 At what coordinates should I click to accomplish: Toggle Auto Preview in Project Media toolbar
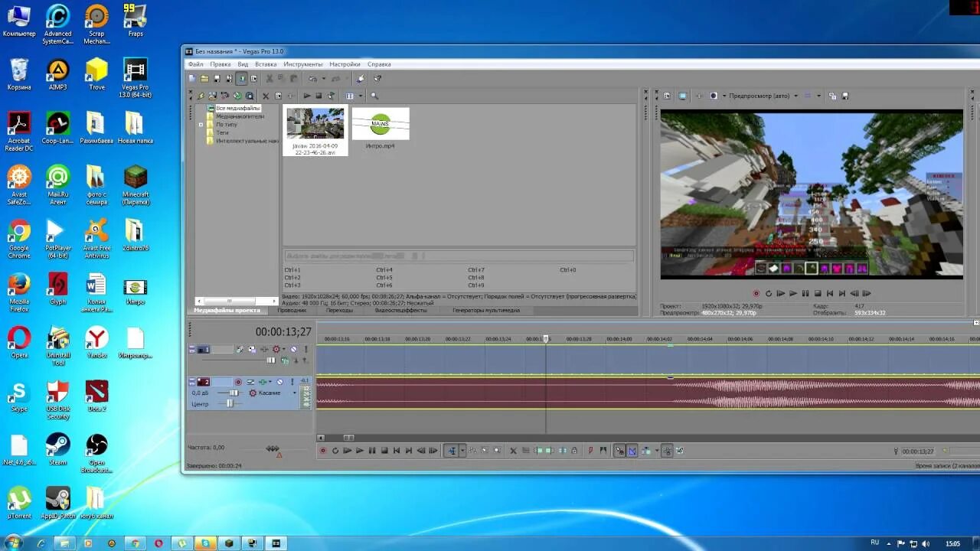(332, 96)
